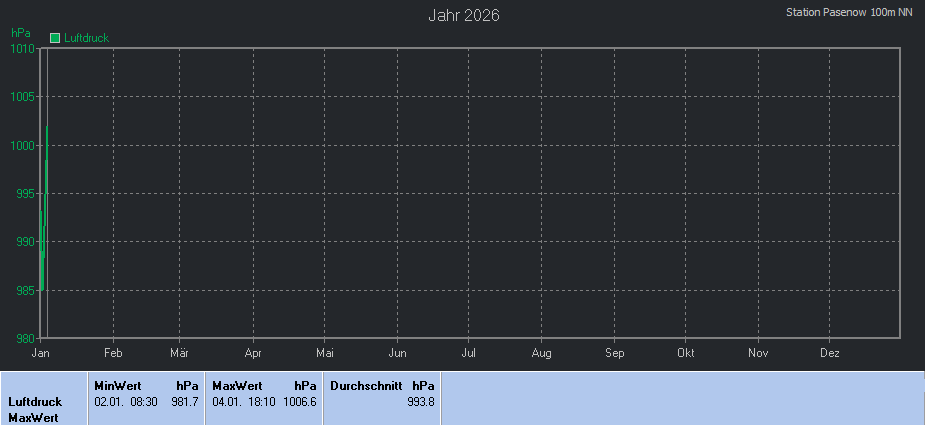Select the Feb marker on the time axis
The width and height of the screenshot is (925, 425).
[x=113, y=353]
